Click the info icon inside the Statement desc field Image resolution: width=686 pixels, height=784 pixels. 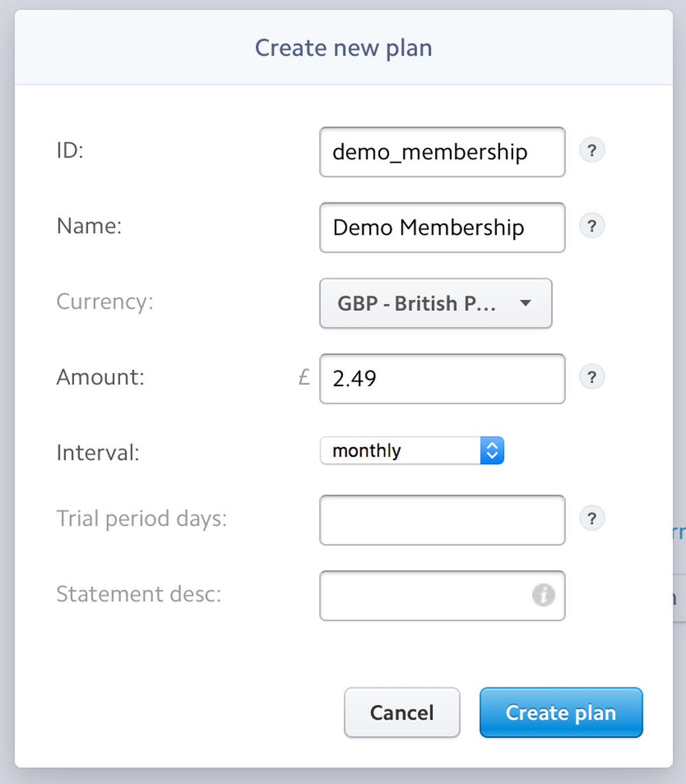[x=543, y=595]
